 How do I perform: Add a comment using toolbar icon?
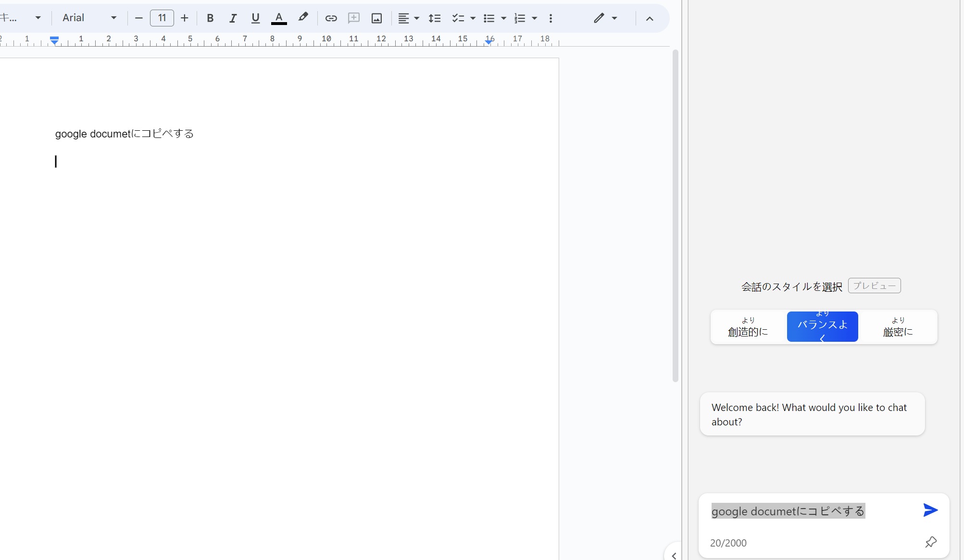click(354, 18)
